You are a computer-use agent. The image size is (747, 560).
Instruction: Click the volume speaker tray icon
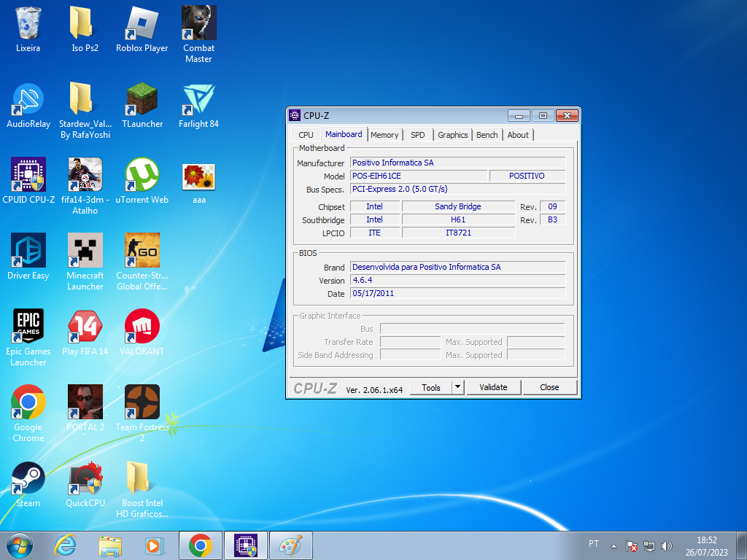[x=667, y=546]
